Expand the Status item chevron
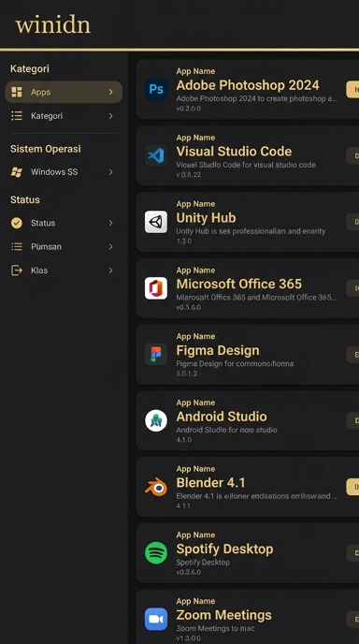Screen dimensions: 359x644 [110, 223]
